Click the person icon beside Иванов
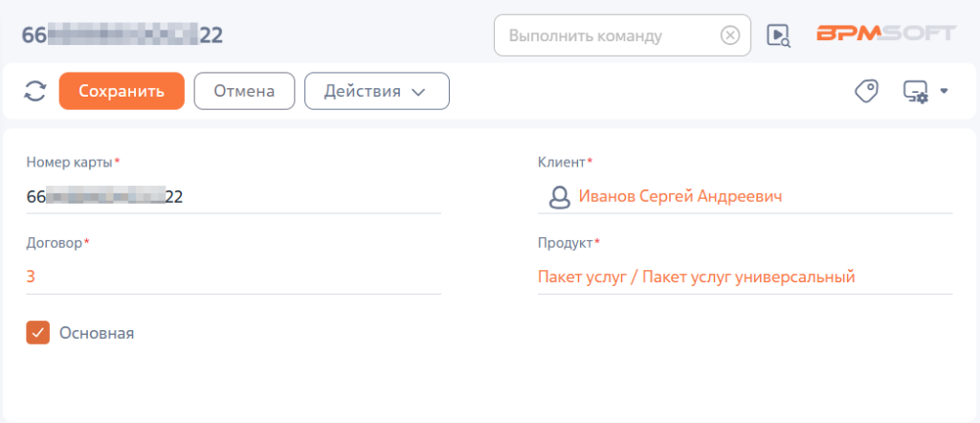Image resolution: width=980 pixels, height=423 pixels. [x=559, y=197]
